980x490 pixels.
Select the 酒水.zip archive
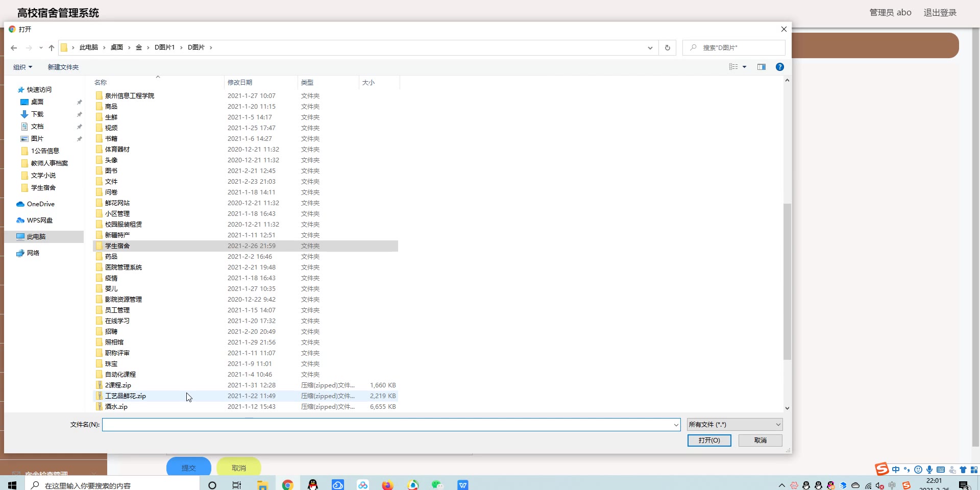246,407
